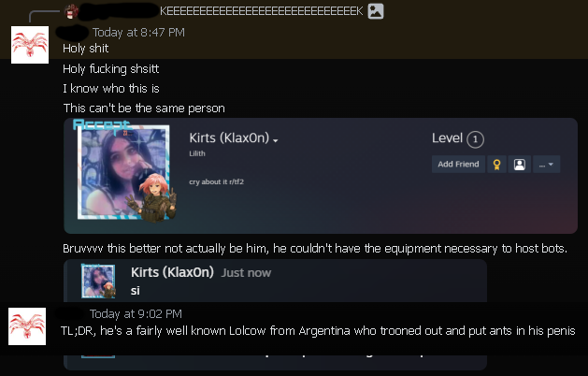Click the Today at 9:02 PM timestamp

coord(136,313)
